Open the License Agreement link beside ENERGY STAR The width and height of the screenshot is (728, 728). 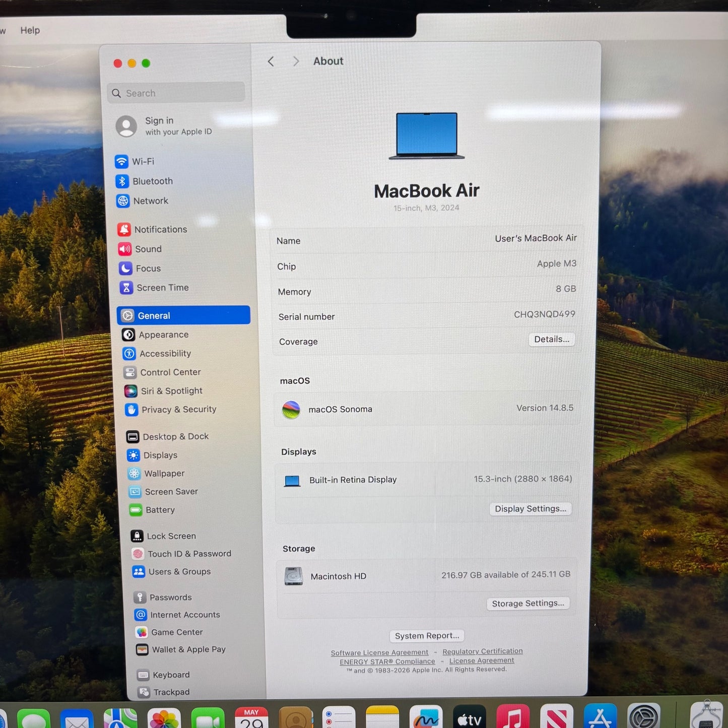pyautogui.click(x=482, y=660)
